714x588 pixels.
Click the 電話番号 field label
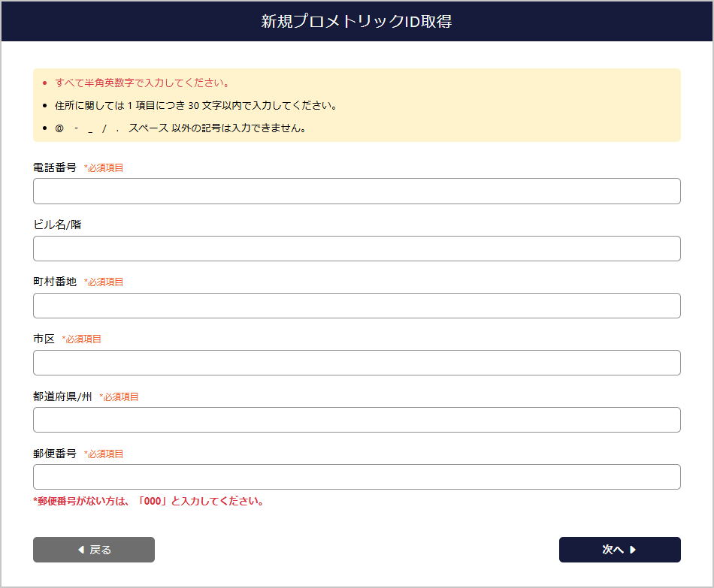click(50, 167)
